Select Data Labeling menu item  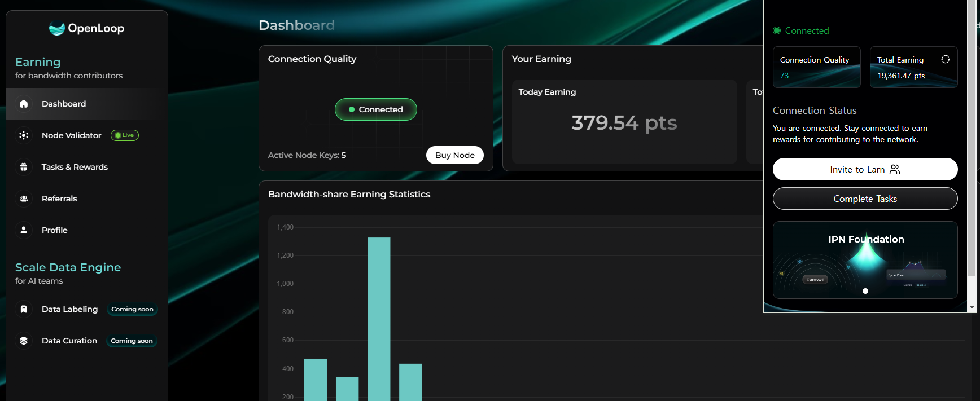tap(87, 309)
